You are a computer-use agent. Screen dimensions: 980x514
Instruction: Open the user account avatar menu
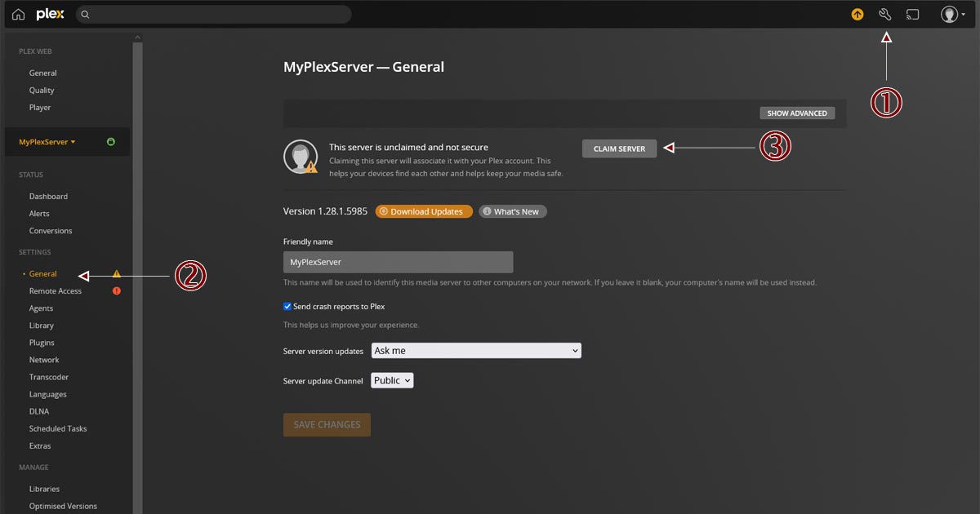click(952, 14)
